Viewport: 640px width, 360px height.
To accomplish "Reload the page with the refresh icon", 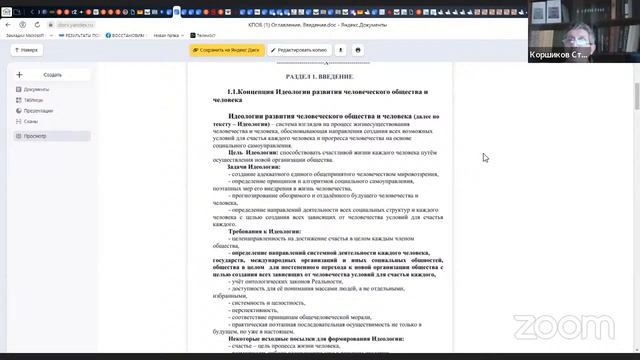I will tap(37, 25).
